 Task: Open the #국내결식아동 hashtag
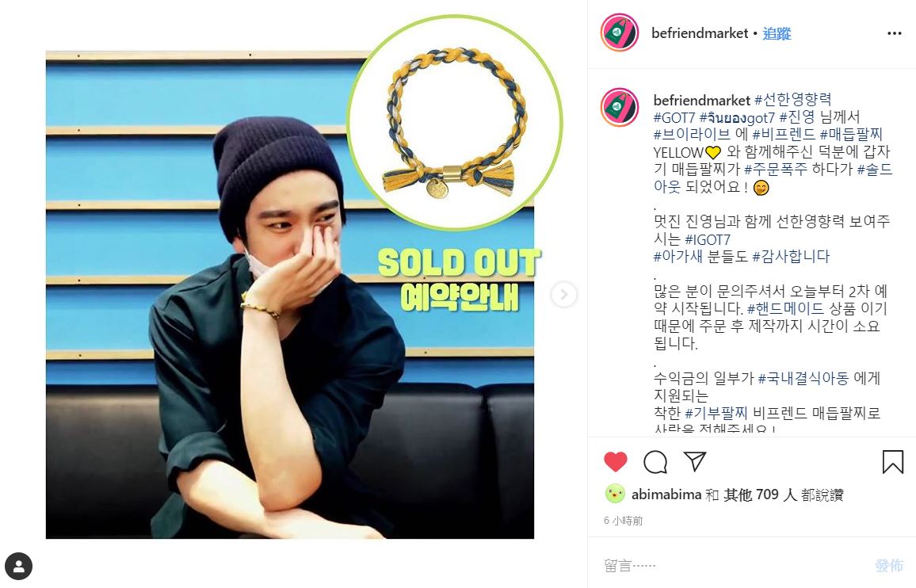(803, 378)
